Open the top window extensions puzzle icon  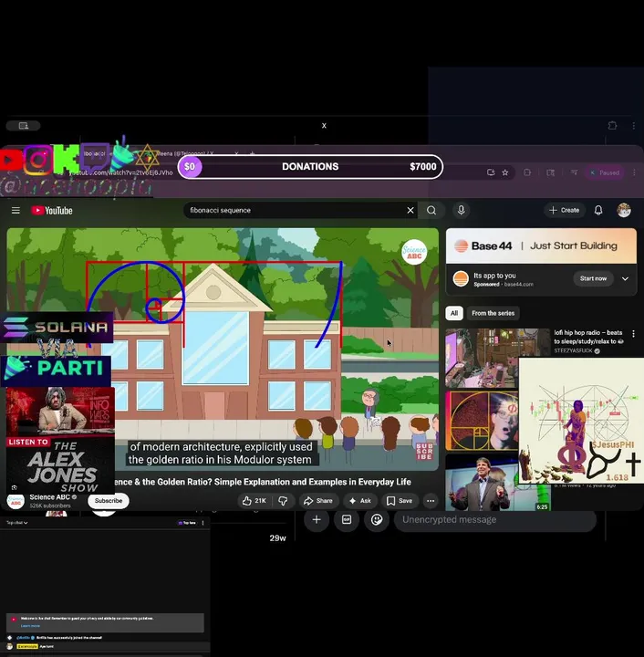[x=612, y=125]
